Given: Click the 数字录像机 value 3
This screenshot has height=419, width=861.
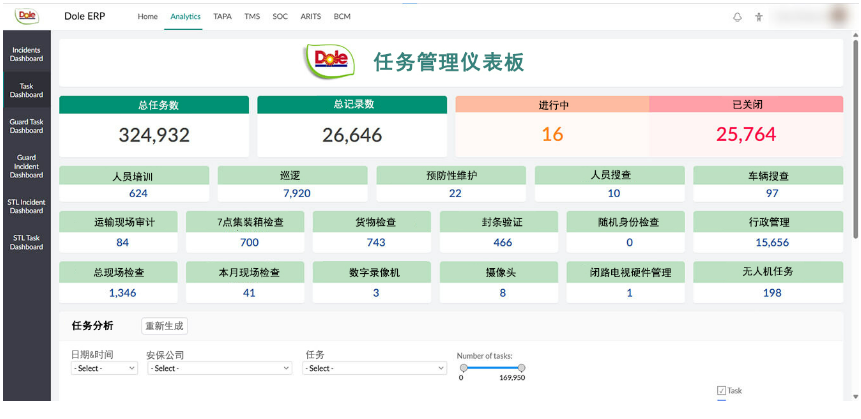Looking at the screenshot, I should point(376,293).
